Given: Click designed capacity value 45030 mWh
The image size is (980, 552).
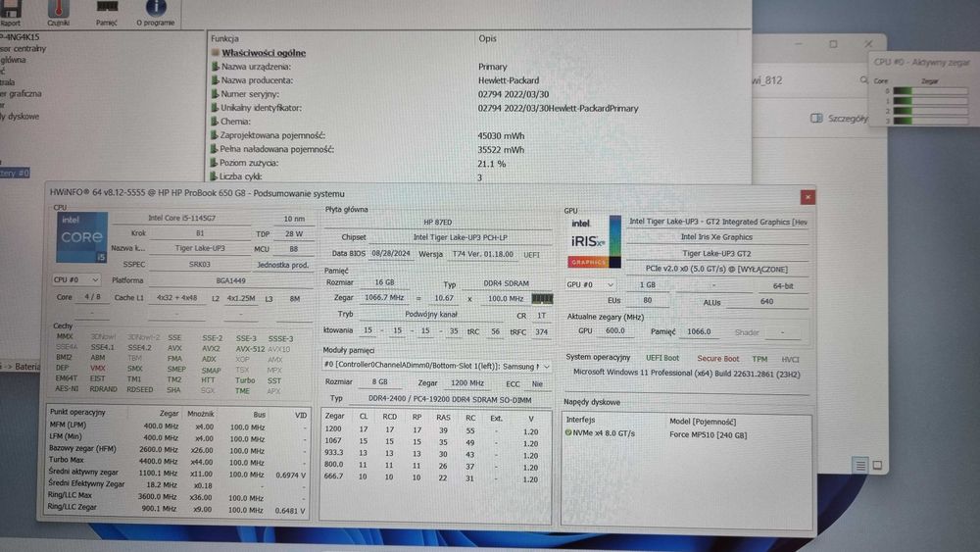Looking at the screenshot, I should (x=501, y=135).
